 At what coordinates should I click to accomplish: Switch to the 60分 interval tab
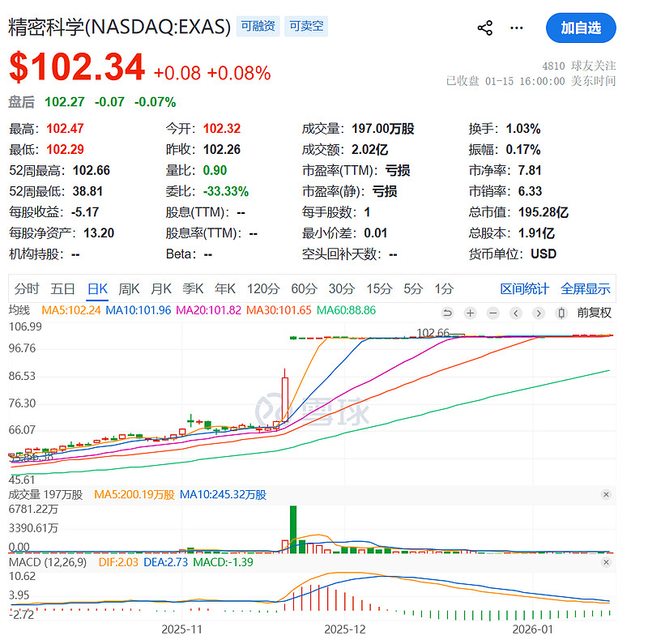304,288
